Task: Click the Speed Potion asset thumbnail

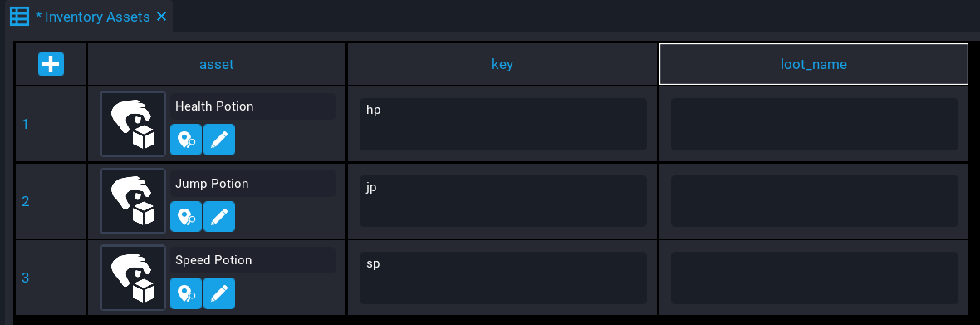Action: [x=133, y=278]
